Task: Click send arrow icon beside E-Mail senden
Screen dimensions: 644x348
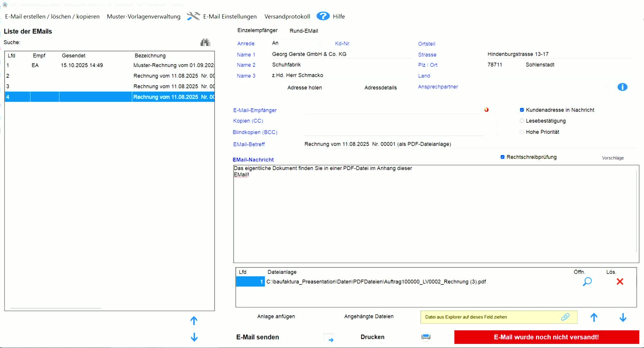Action: pyautogui.click(x=329, y=338)
